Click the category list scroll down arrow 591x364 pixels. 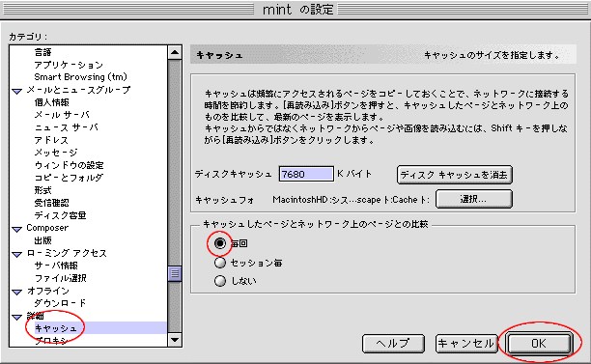[175, 340]
